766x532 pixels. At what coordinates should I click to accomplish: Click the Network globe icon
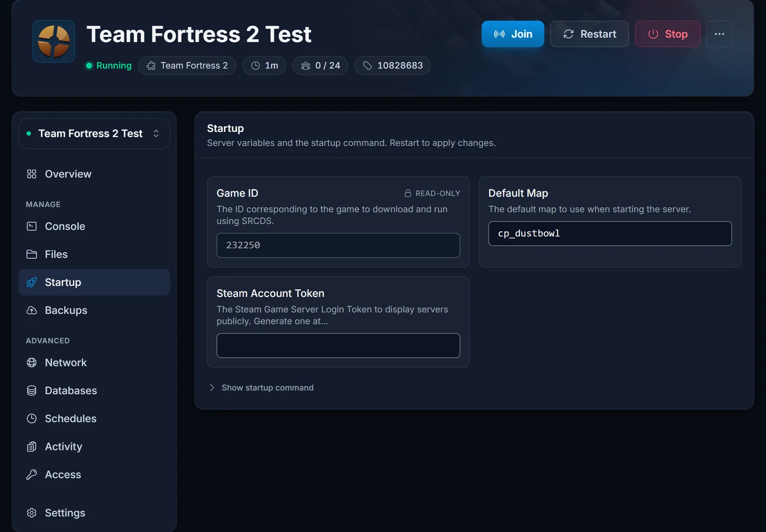(x=32, y=362)
